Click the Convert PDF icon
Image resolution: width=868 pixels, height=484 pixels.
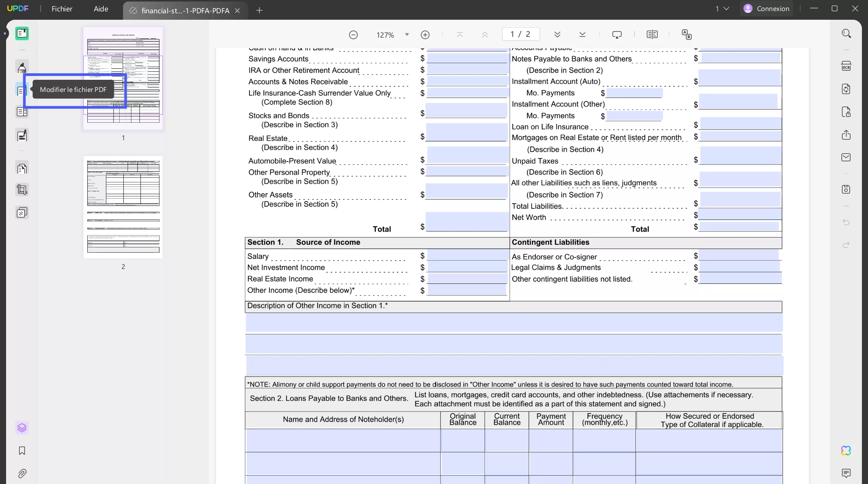[x=846, y=89]
